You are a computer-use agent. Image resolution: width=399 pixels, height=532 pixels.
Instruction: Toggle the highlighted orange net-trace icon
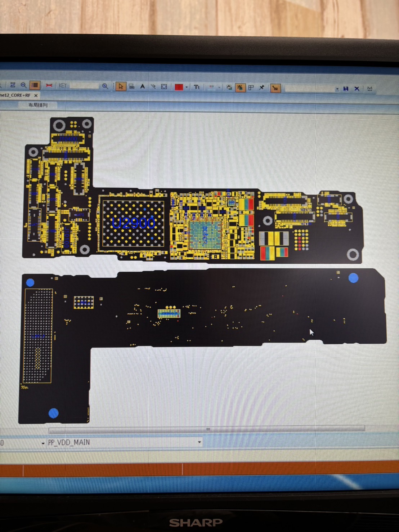tap(275, 88)
